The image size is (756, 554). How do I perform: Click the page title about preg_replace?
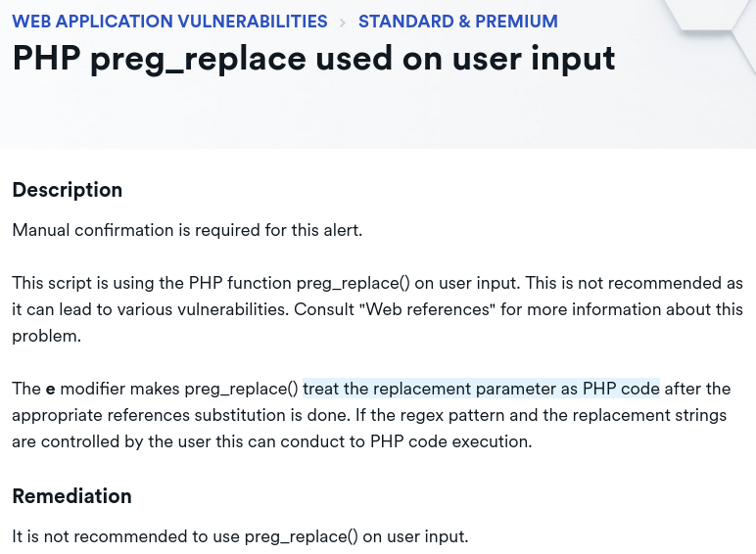pyautogui.click(x=313, y=59)
